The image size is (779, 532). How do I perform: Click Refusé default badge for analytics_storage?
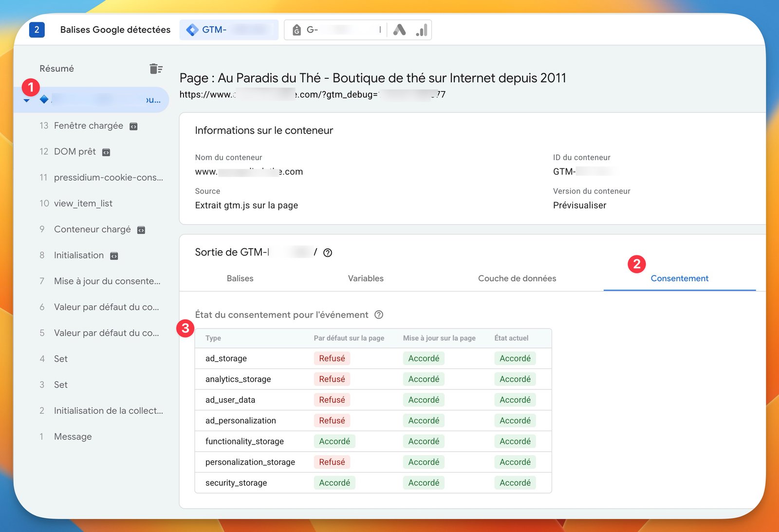point(332,379)
